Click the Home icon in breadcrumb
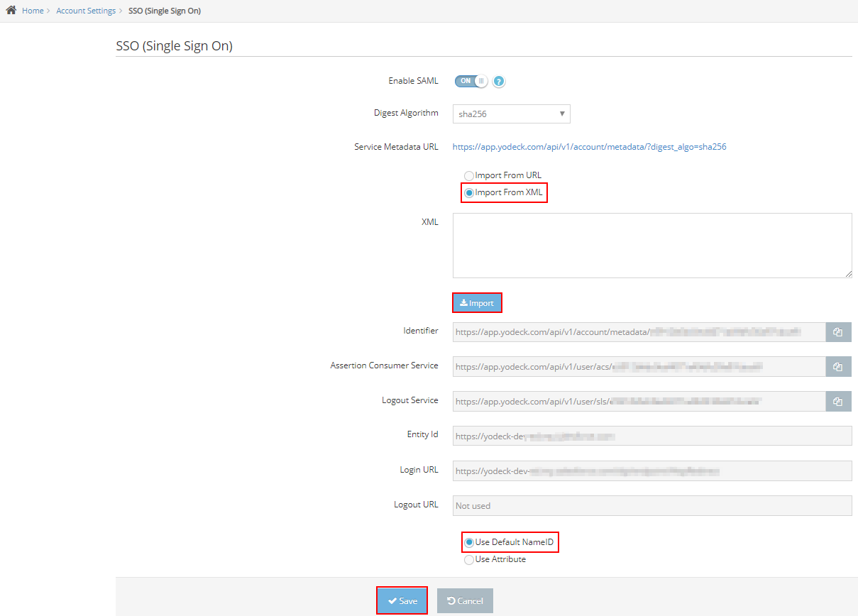The image size is (858, 616). click(x=11, y=11)
